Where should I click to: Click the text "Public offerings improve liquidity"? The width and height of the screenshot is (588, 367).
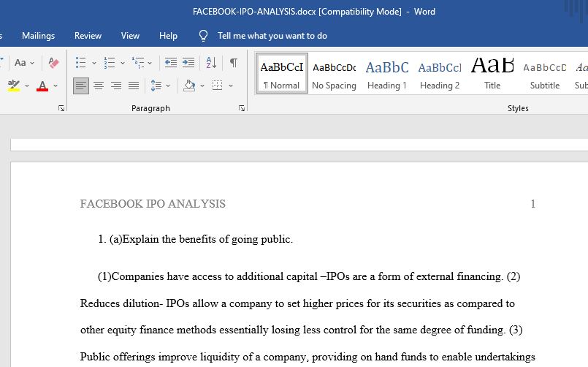pos(161,357)
